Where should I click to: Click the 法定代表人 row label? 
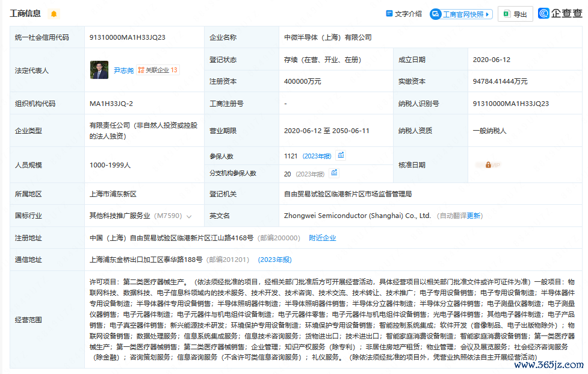coord(32,70)
